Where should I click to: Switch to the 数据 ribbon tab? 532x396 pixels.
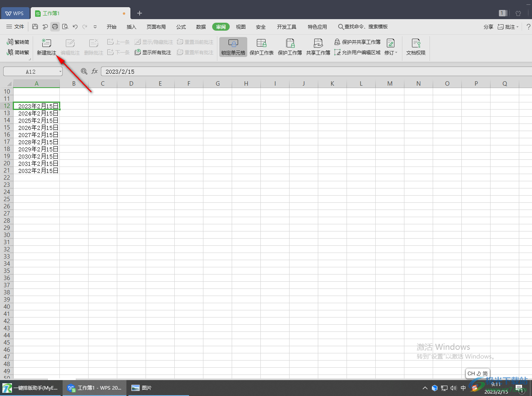[x=201, y=27]
